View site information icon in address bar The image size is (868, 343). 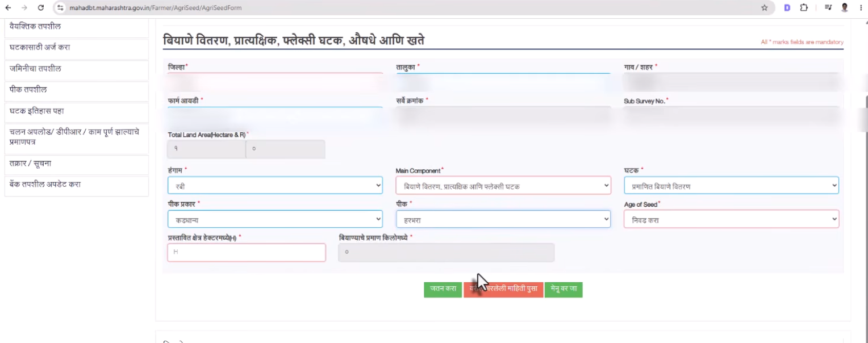(x=61, y=8)
